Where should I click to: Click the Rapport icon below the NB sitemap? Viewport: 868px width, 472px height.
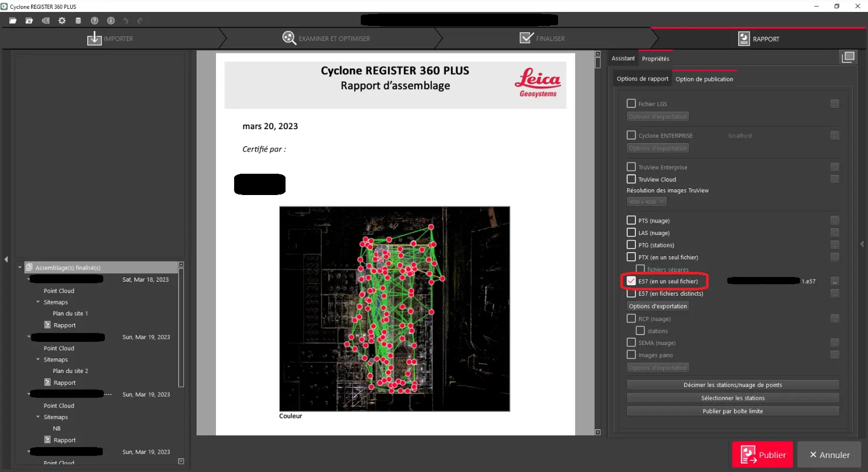click(x=48, y=440)
